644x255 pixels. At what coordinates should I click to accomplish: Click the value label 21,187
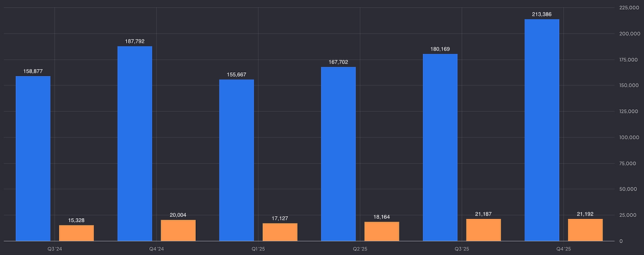[x=484, y=214]
